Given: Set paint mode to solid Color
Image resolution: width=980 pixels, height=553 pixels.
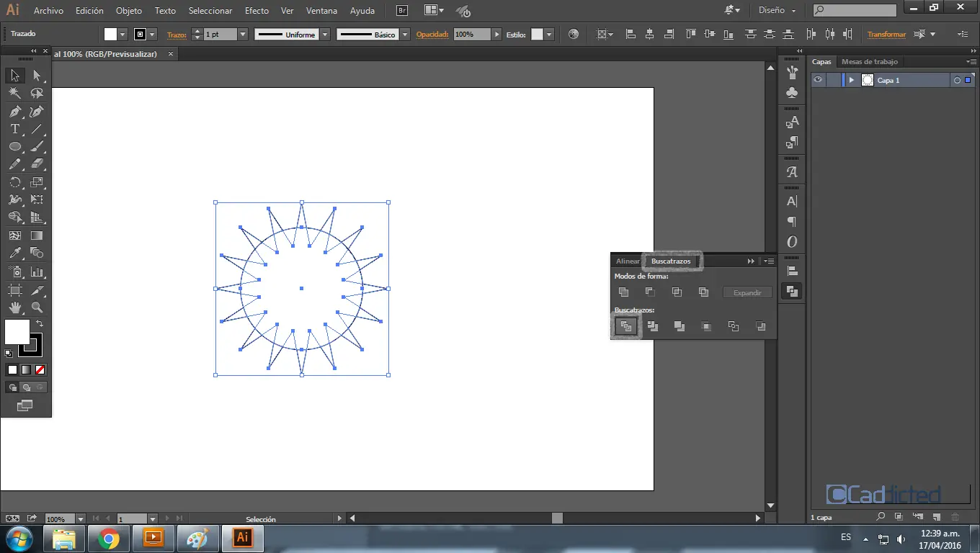Looking at the screenshot, I should coord(12,369).
